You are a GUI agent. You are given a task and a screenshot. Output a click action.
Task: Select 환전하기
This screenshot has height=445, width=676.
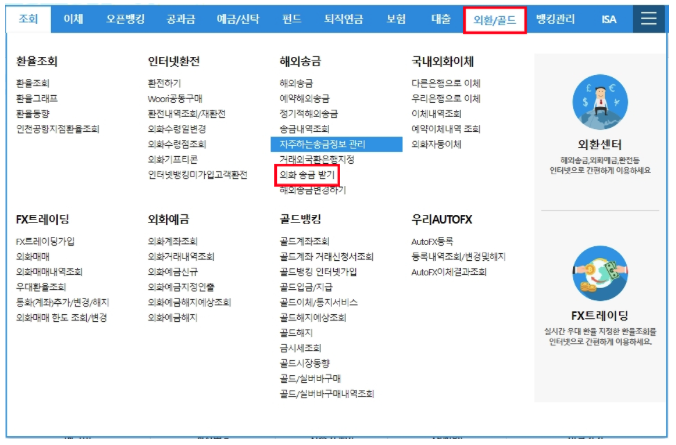coord(164,83)
